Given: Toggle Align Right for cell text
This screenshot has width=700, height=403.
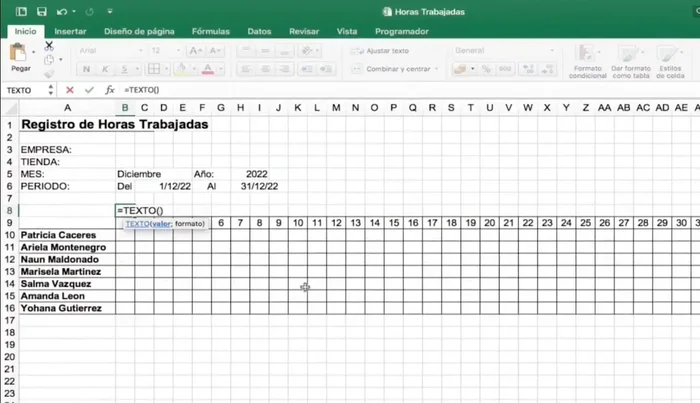Looking at the screenshot, I should pyautogui.click(x=284, y=69).
